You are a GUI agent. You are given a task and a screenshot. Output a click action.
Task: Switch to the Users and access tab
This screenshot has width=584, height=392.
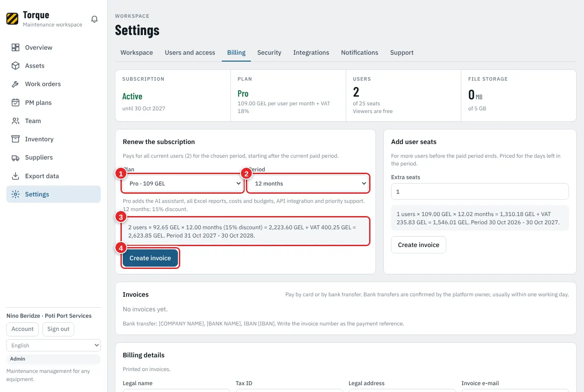[190, 52]
